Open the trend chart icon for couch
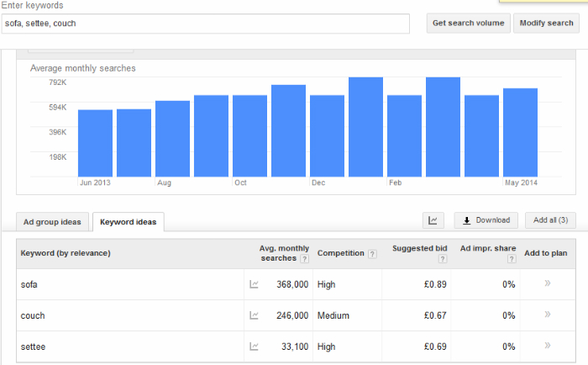Image resolution: width=588 pixels, height=365 pixels. tap(254, 315)
